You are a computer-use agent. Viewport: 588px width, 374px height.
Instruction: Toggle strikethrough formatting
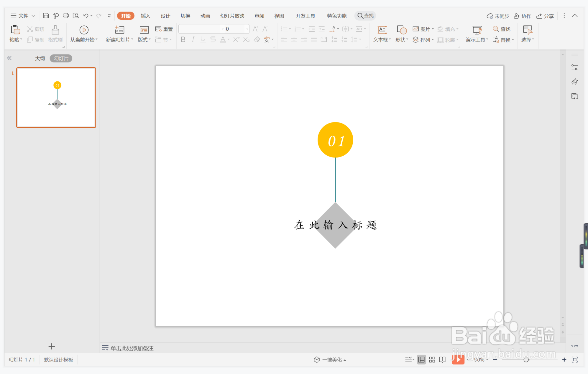point(213,39)
